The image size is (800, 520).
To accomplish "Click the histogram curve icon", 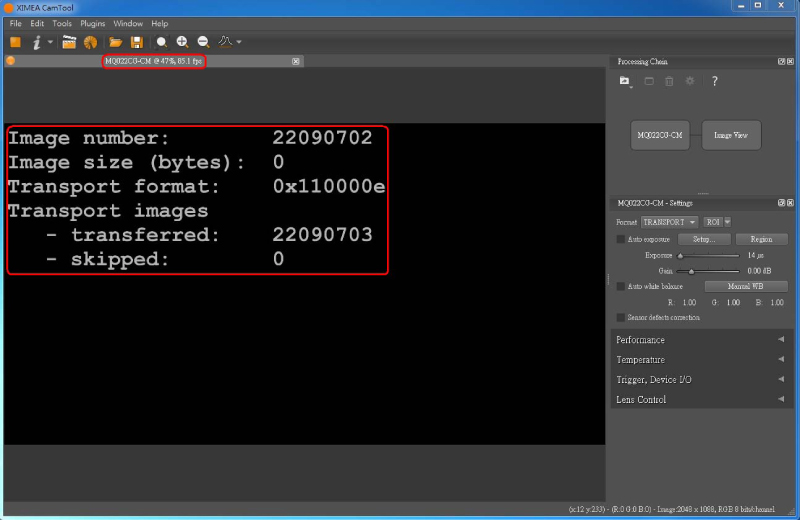I will tap(225, 41).
